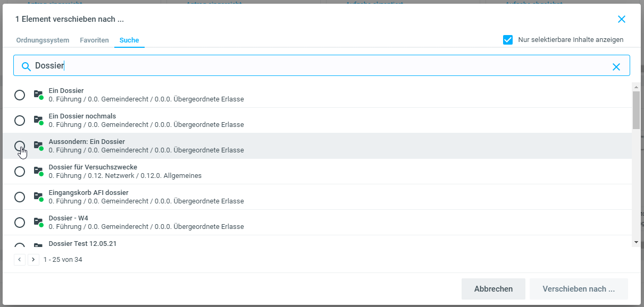Click dossier icon of 'Dossier für Versuchszwecke'
644x307 pixels.
tap(38, 171)
